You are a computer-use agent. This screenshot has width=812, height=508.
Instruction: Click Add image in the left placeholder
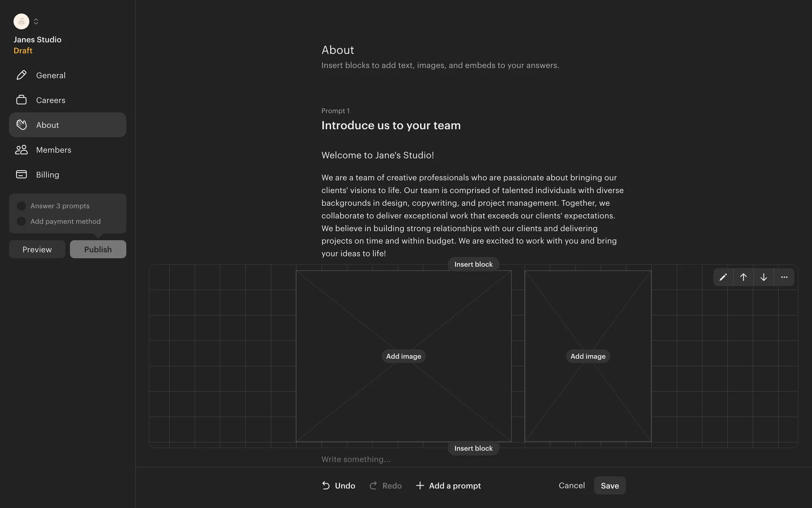(403, 356)
